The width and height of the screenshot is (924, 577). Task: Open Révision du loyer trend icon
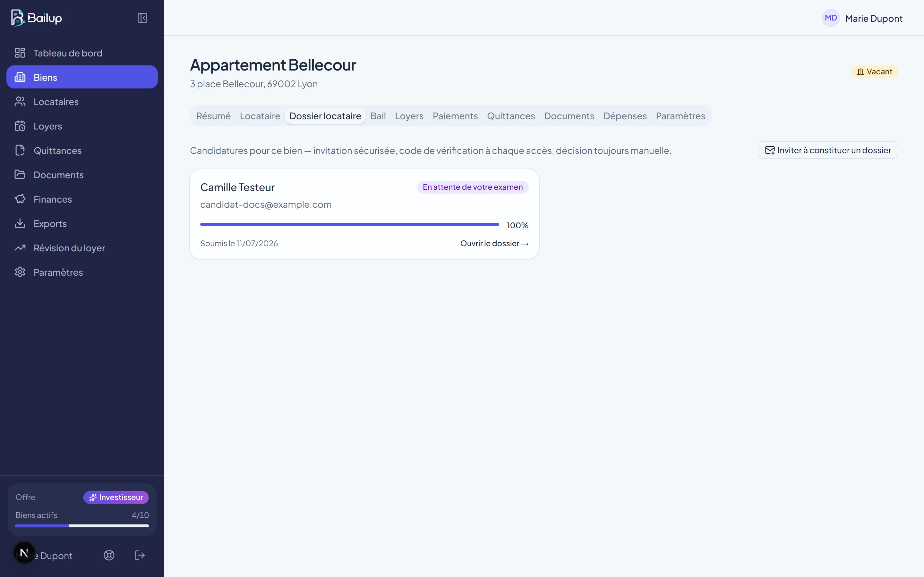click(20, 248)
